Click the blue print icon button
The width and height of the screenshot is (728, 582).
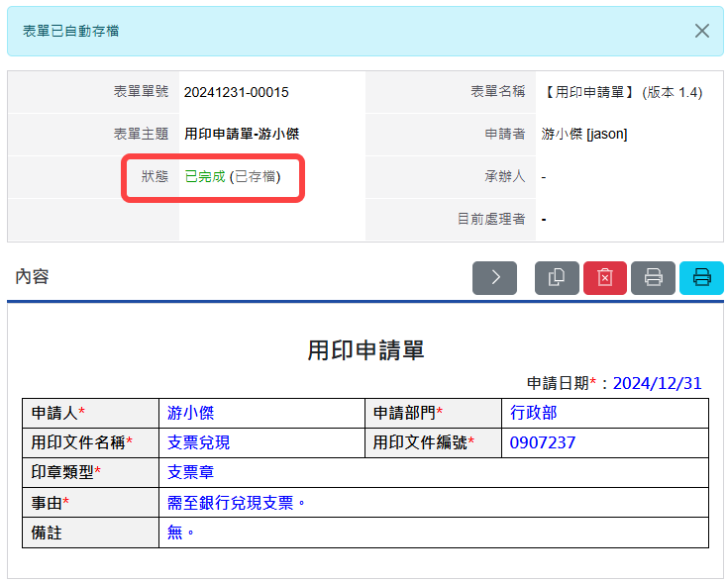point(701,277)
